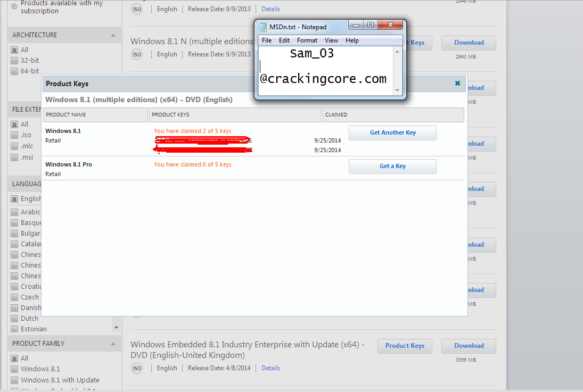Maximize the MSDn.txt Notepad window
The image size is (583, 392).
[371, 25]
